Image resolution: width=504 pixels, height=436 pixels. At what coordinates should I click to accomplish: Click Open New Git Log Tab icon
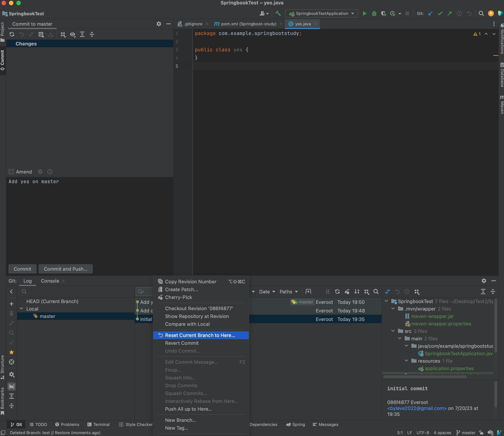(x=308, y=291)
